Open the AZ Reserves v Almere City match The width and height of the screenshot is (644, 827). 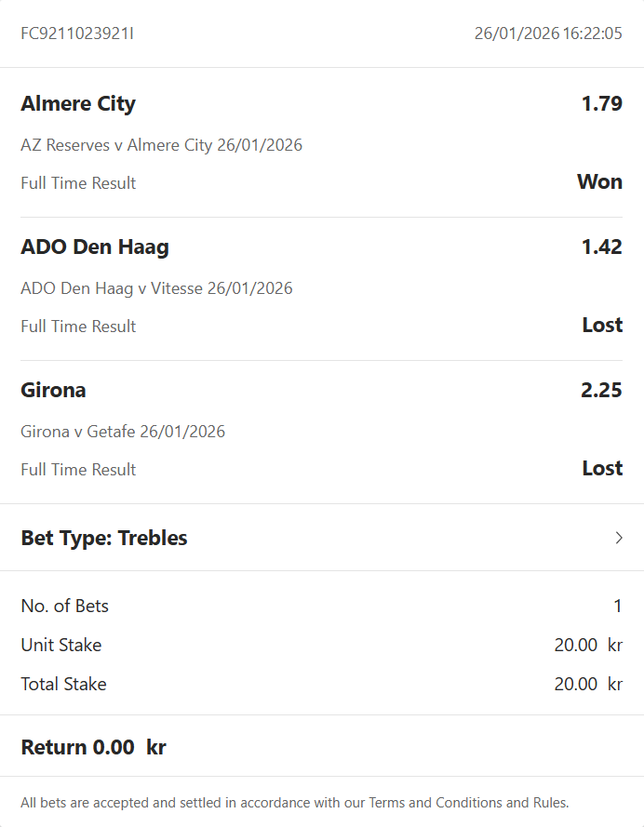click(161, 145)
